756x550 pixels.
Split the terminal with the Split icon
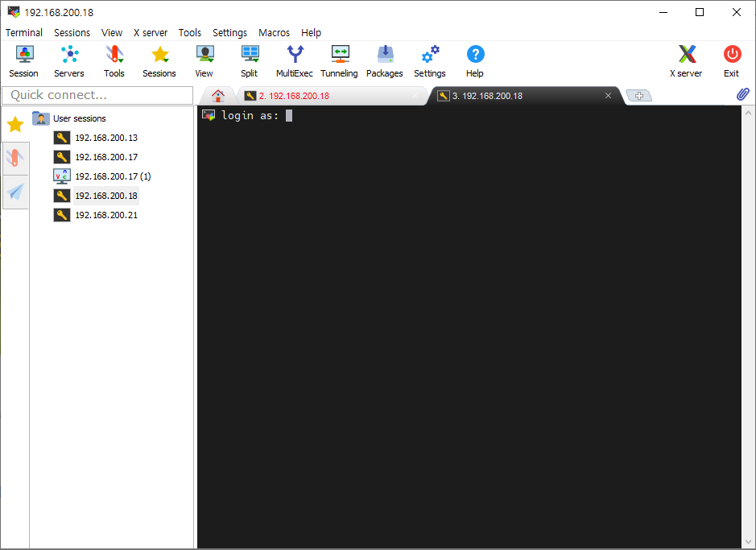point(250,60)
